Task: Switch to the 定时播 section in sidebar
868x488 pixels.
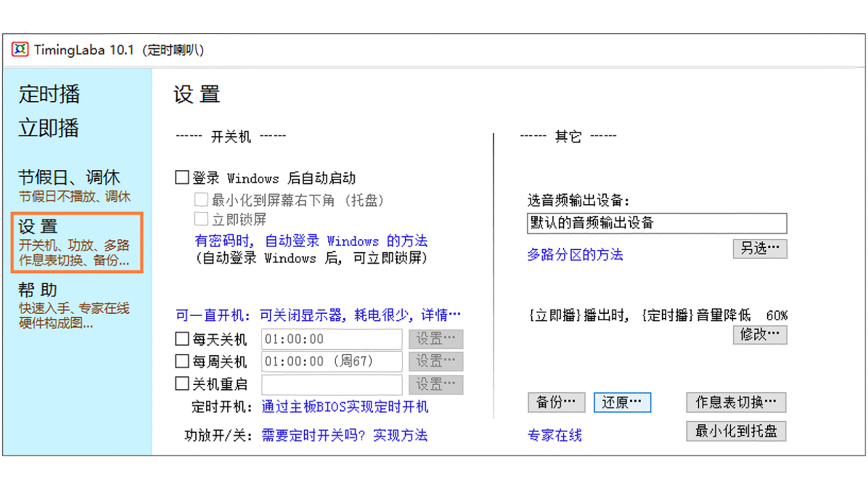Action: pos(50,94)
